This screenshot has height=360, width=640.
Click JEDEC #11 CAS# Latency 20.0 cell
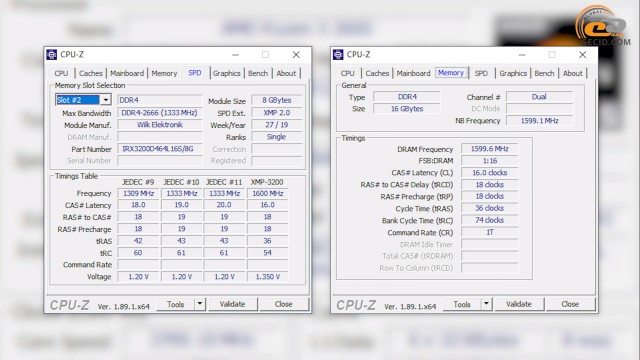[224, 205]
